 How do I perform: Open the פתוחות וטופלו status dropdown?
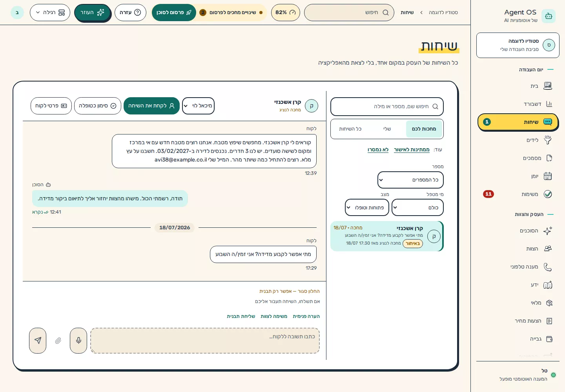(367, 207)
